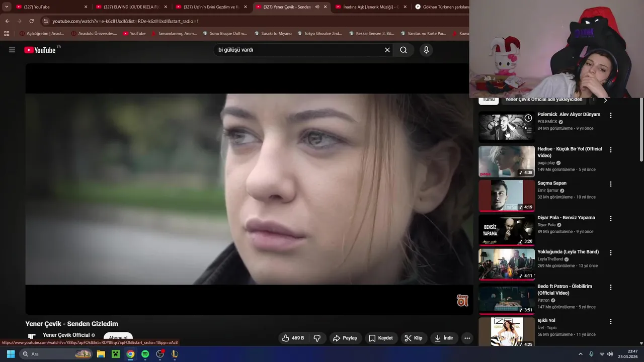This screenshot has width=644, height=362.
Task: Open options menu for Bedo ft Patron Ölebilirim
Action: pos(611,288)
